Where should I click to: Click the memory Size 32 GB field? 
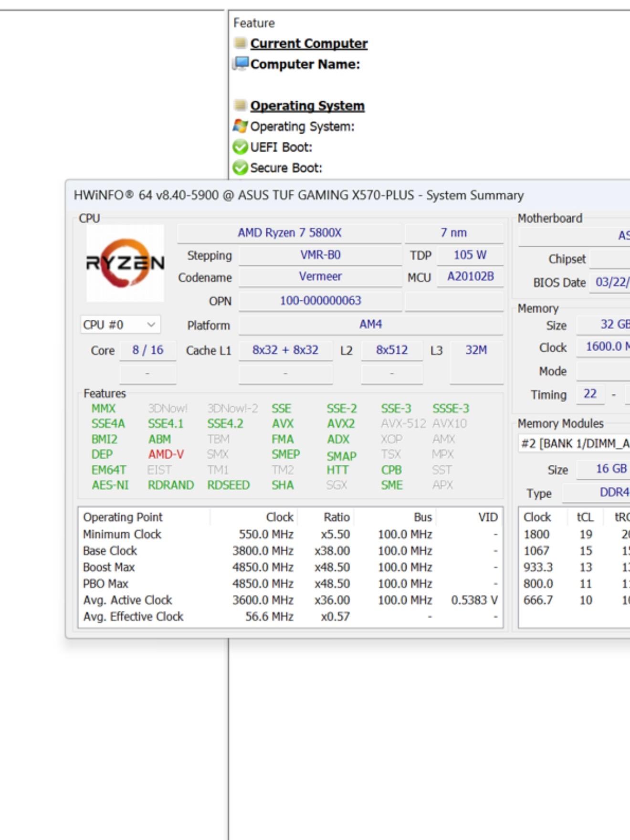[603, 325]
